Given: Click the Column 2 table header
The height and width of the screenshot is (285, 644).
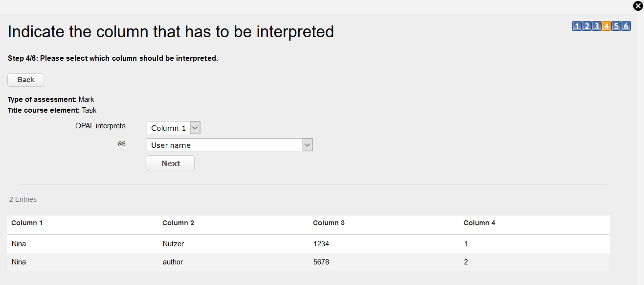Looking at the screenshot, I should (x=178, y=223).
